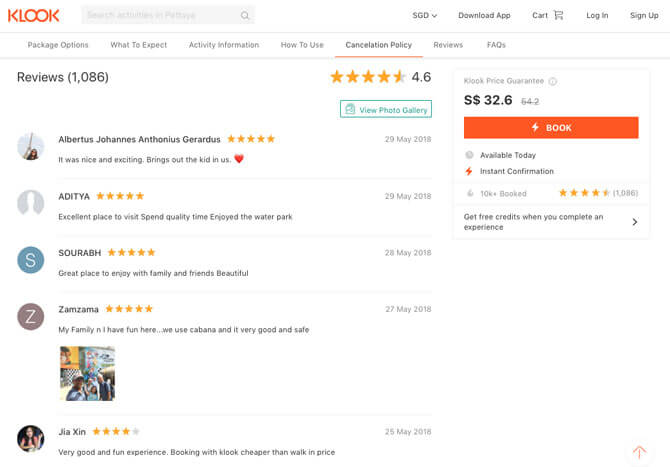Open the SGD currency dropdown
The image size is (670, 467).
click(424, 15)
